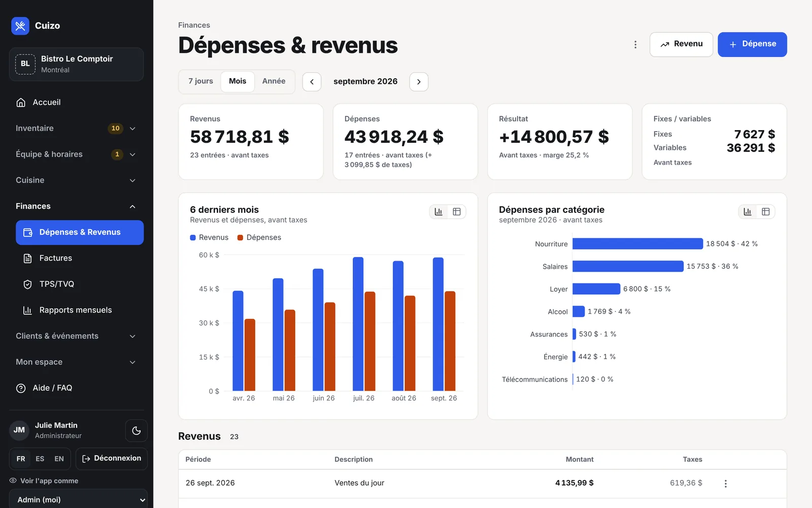812x508 pixels.
Task: Select the Mois period tab
Action: click(238, 81)
